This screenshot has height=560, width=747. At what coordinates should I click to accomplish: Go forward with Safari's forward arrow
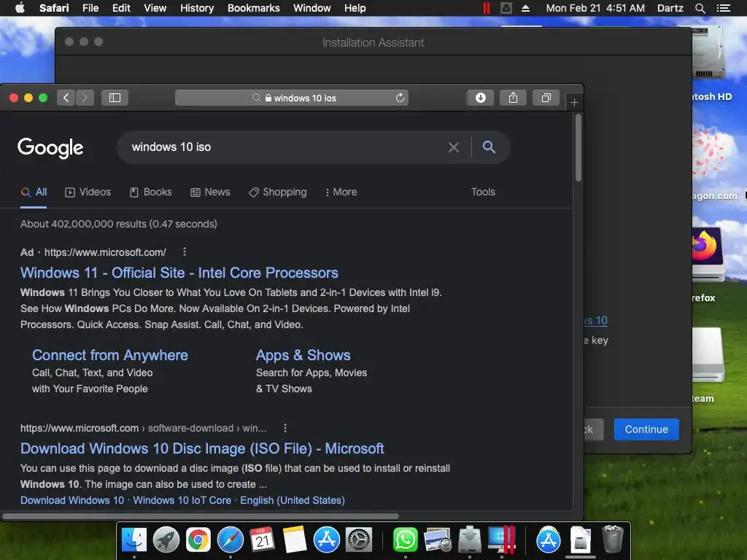(x=85, y=98)
